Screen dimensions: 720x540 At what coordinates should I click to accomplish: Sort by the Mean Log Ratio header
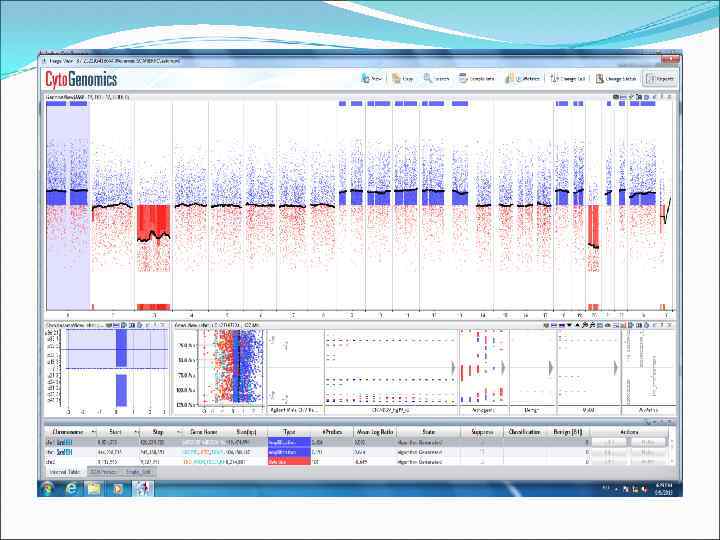click(x=375, y=432)
